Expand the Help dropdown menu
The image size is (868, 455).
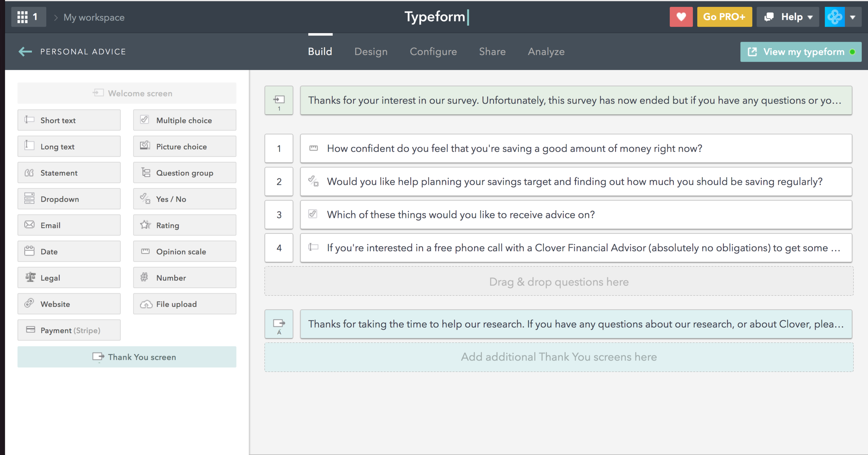coord(788,17)
